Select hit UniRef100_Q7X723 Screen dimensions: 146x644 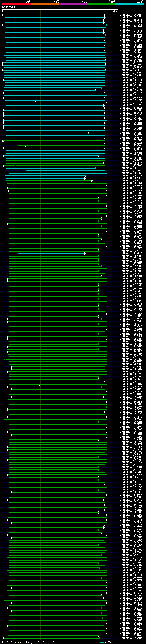tap(131, 156)
